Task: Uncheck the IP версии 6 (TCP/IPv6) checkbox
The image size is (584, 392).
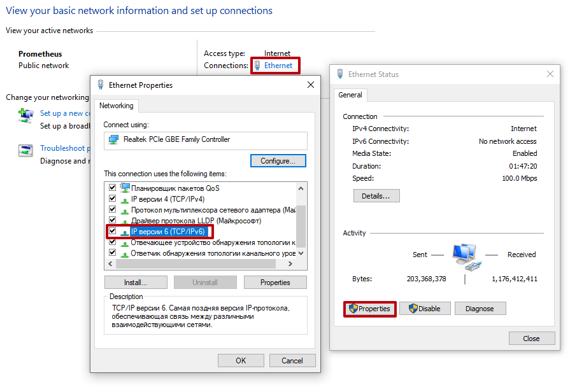Action: tap(113, 231)
